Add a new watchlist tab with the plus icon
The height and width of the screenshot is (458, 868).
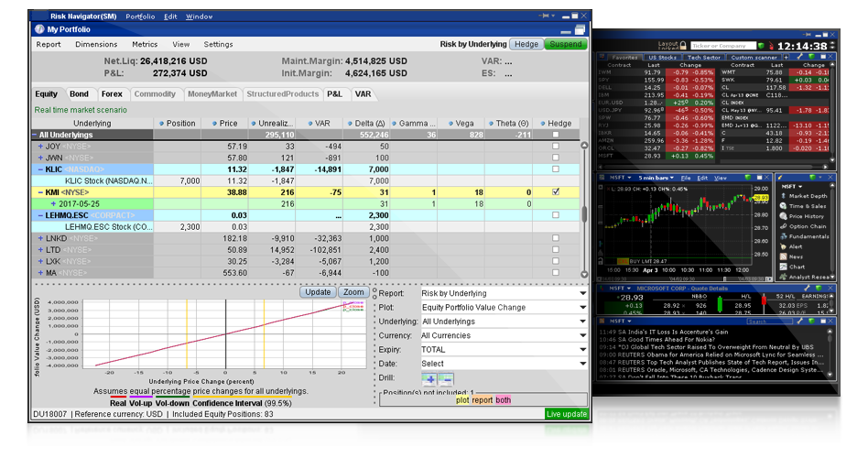pyautogui.click(x=786, y=57)
